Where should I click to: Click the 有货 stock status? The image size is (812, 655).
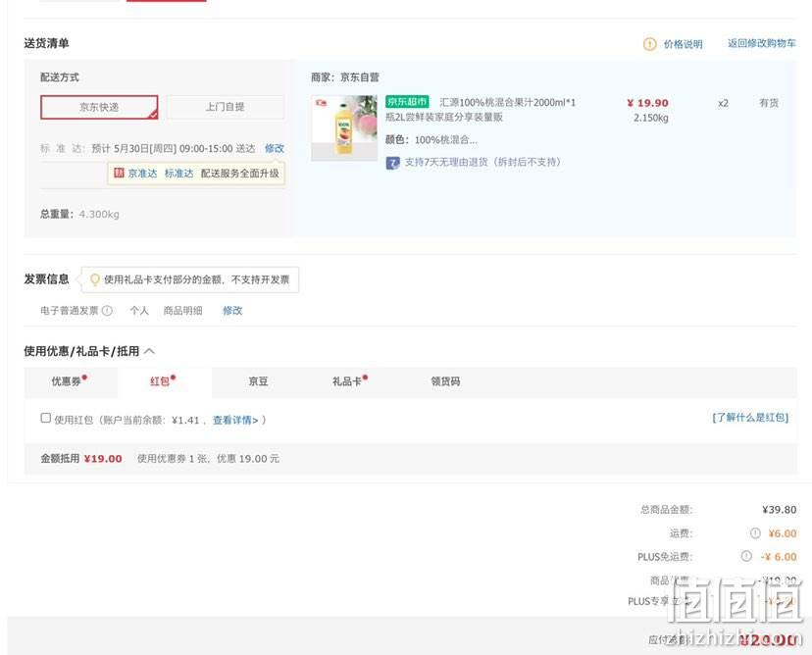[769, 103]
